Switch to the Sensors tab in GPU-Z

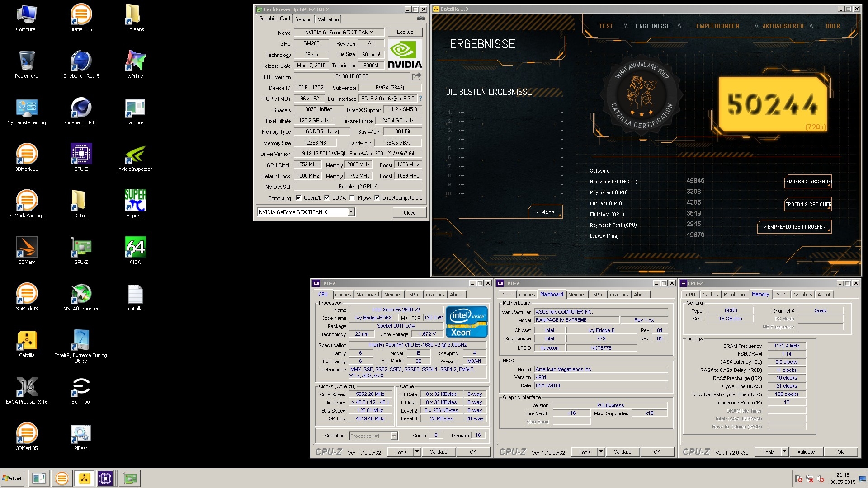(303, 19)
